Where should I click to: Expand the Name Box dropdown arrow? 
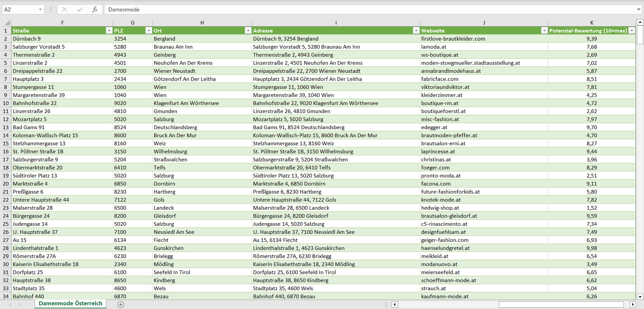click(40, 9)
